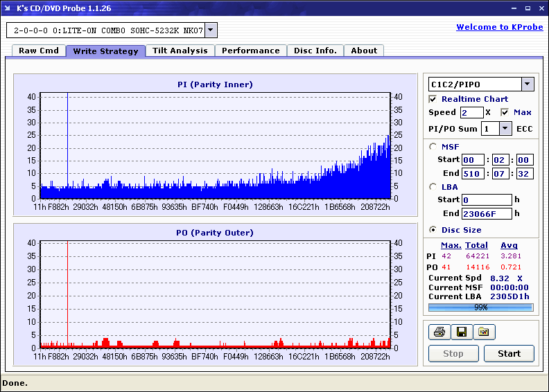Click the KProbe title bar app icon
This screenshot has height=392, width=549.
(8, 8)
